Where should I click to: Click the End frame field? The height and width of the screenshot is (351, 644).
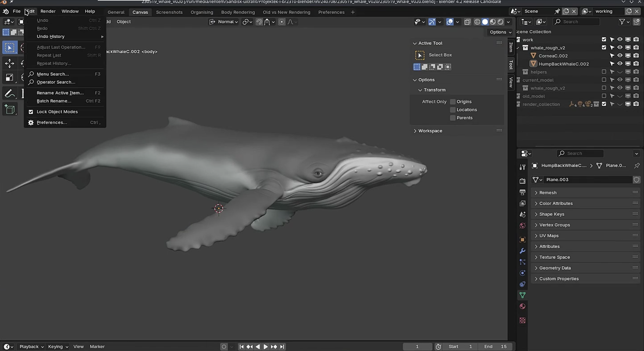(x=495, y=346)
